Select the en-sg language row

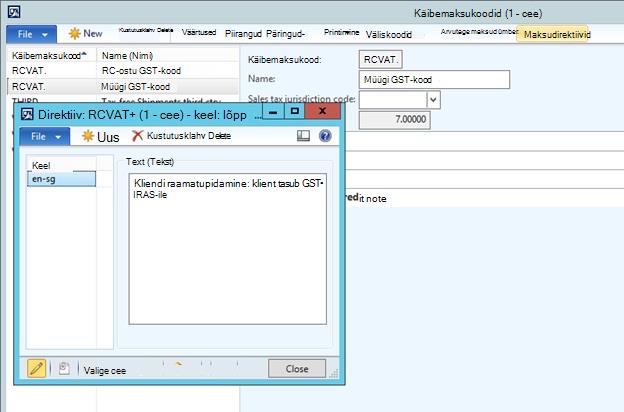62,179
